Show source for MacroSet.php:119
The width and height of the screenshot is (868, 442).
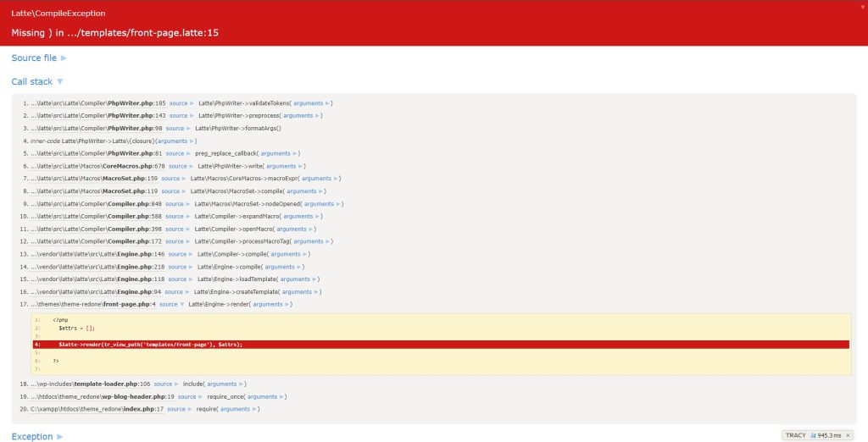coord(174,191)
